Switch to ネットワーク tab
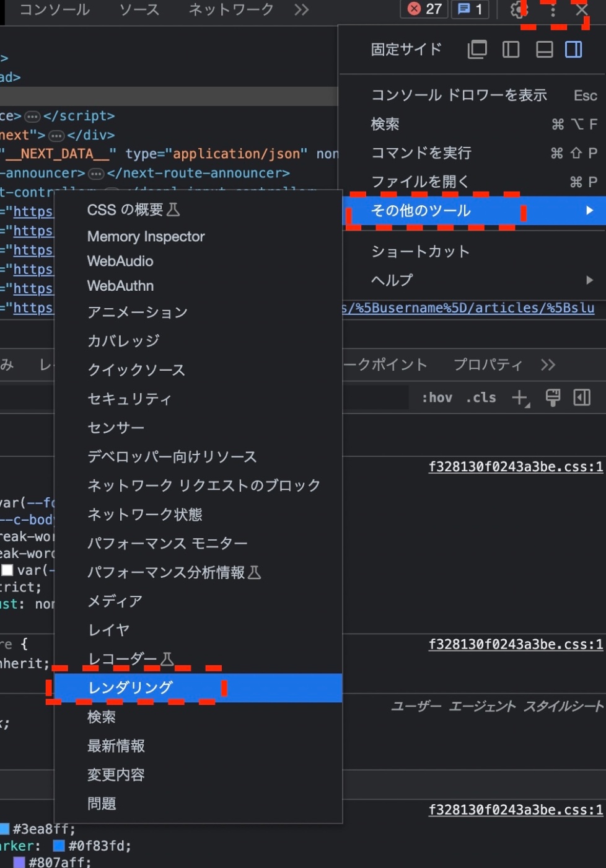Image resolution: width=606 pixels, height=868 pixels. click(x=231, y=9)
